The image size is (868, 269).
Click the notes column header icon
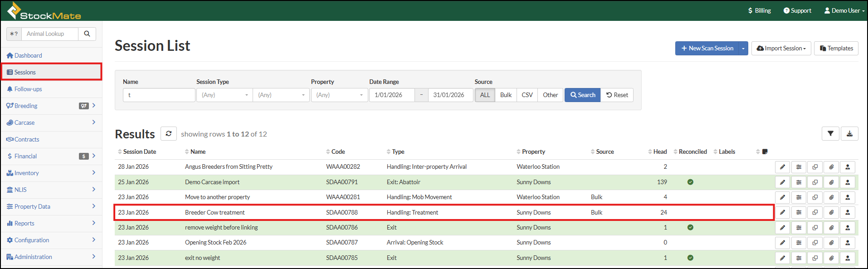(x=765, y=152)
